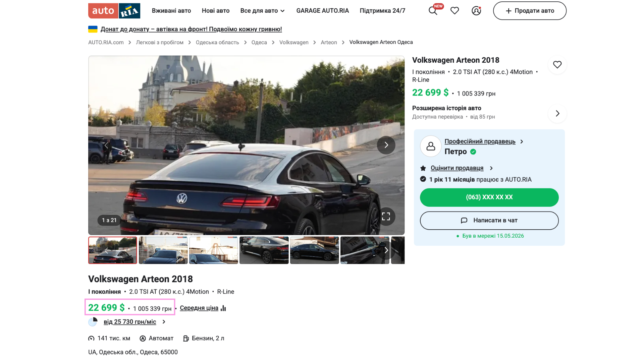Click the loan pie chart icon

[93, 322]
